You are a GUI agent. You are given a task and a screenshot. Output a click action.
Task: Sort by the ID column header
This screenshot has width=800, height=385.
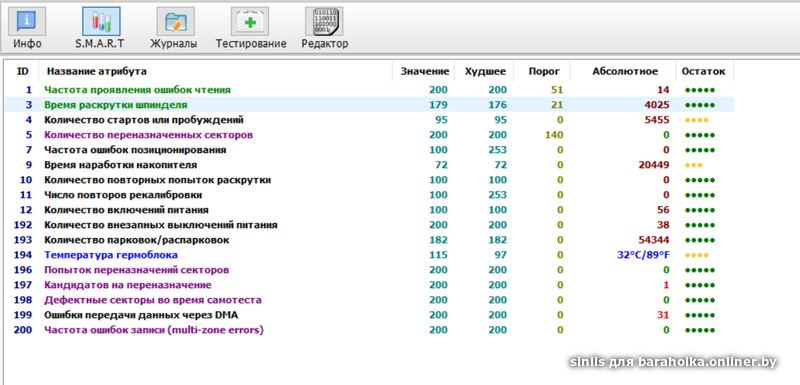(23, 71)
